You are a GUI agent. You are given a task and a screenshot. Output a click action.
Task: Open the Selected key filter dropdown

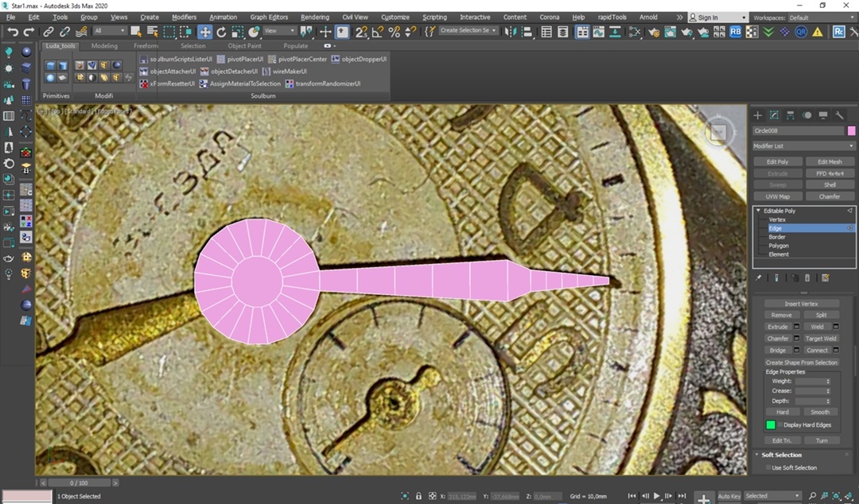(772, 496)
